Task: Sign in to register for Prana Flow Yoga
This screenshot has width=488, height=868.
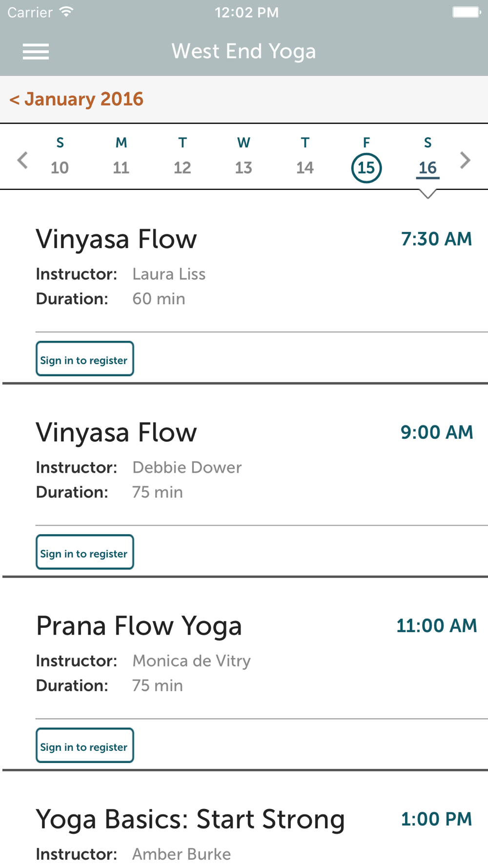Action: [x=85, y=745]
